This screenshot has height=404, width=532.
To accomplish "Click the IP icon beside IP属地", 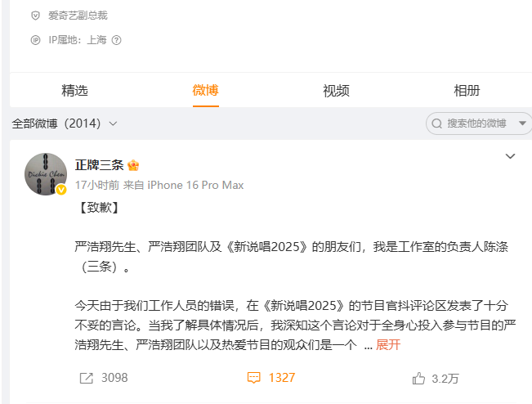I will coord(35,40).
